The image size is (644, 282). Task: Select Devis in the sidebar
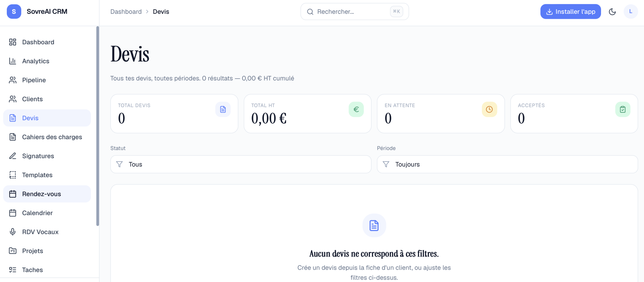[x=47, y=118]
